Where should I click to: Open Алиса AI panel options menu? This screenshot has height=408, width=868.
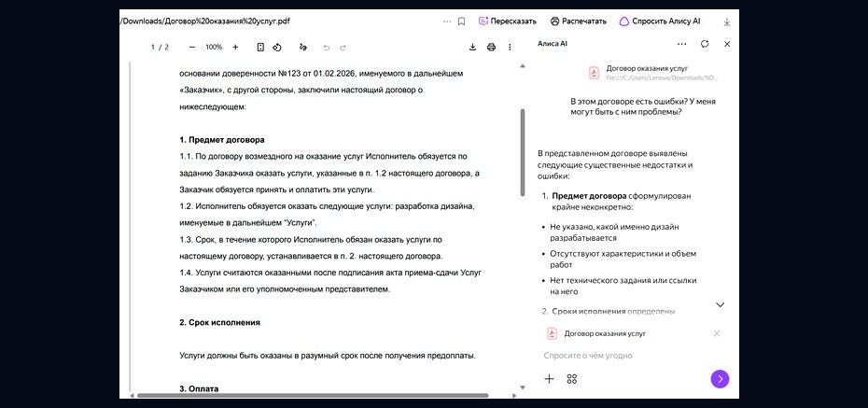click(x=681, y=44)
